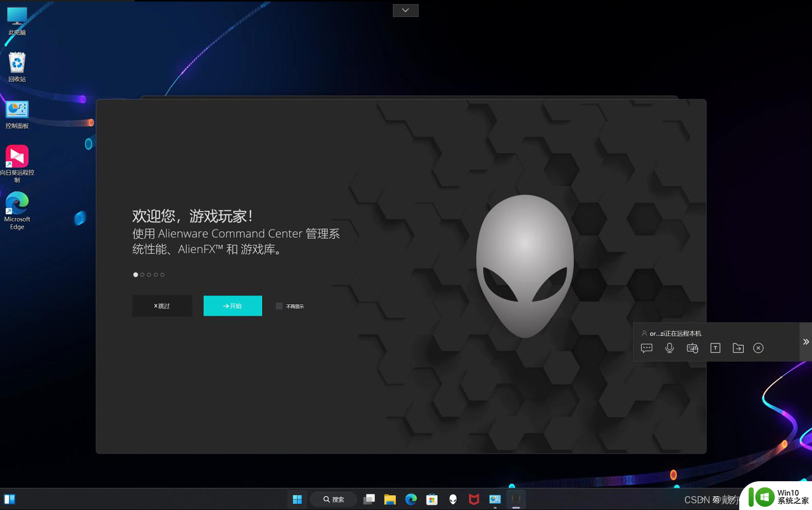Open Task View on taskbar
This screenshot has height=510, width=812.
tap(369, 499)
